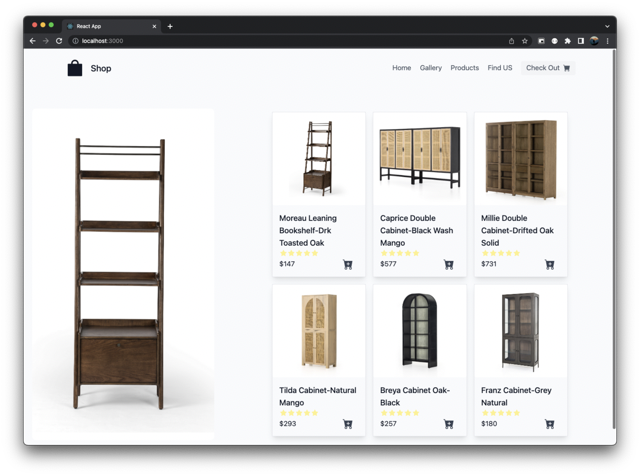This screenshot has width=640, height=476.
Task: Open browser three-dot menu
Action: pos(607,41)
